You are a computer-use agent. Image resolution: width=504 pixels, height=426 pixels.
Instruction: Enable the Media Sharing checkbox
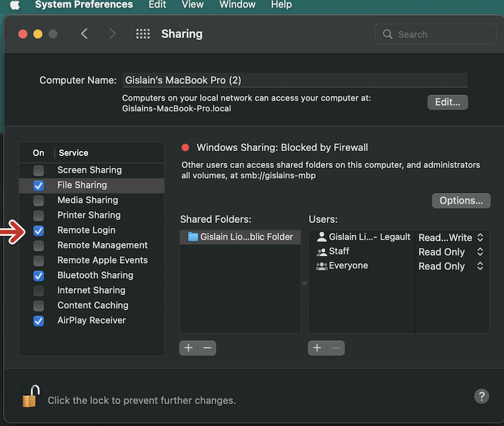point(39,200)
